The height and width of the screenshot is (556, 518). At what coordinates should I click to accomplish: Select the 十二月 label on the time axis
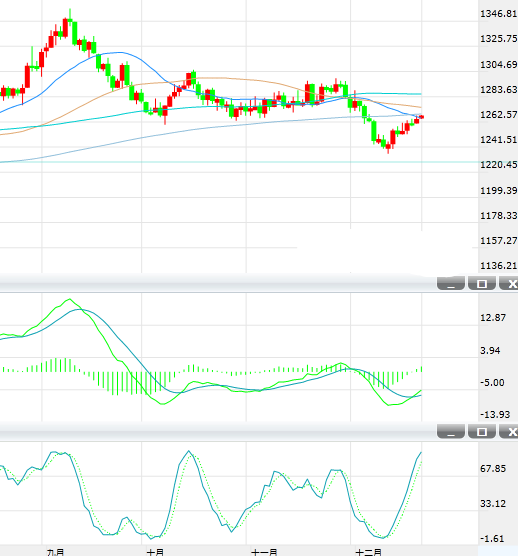coord(369,552)
